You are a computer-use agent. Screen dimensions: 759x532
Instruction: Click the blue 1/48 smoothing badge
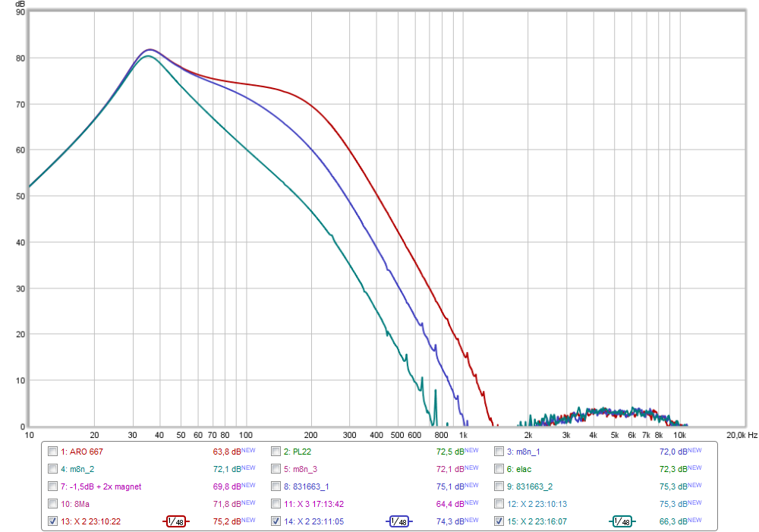click(x=399, y=521)
